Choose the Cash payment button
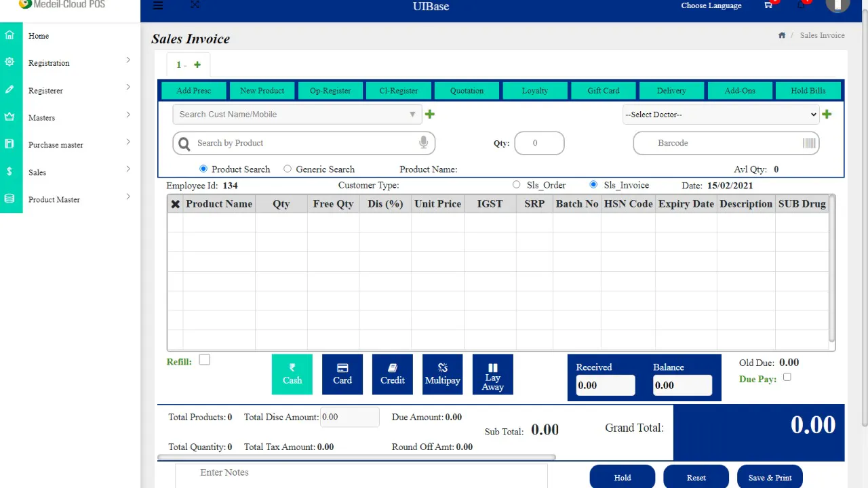Viewport: 868px width, 488px height. 292,374
